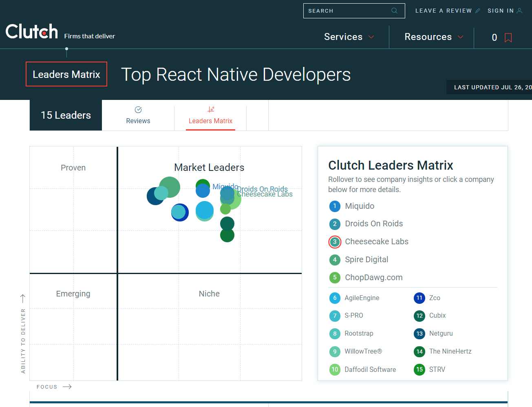Viewport: 532px width, 407px height.
Task: Click the Clutch Leaders Matrix panel heading
Action: point(391,165)
